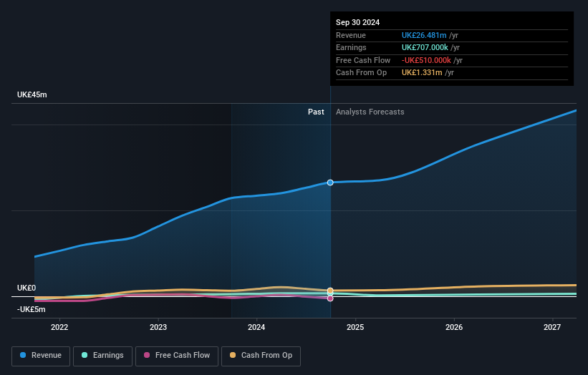Click the pink Free Cash Flow data point
Screen dimensions: 588x375
point(330,298)
